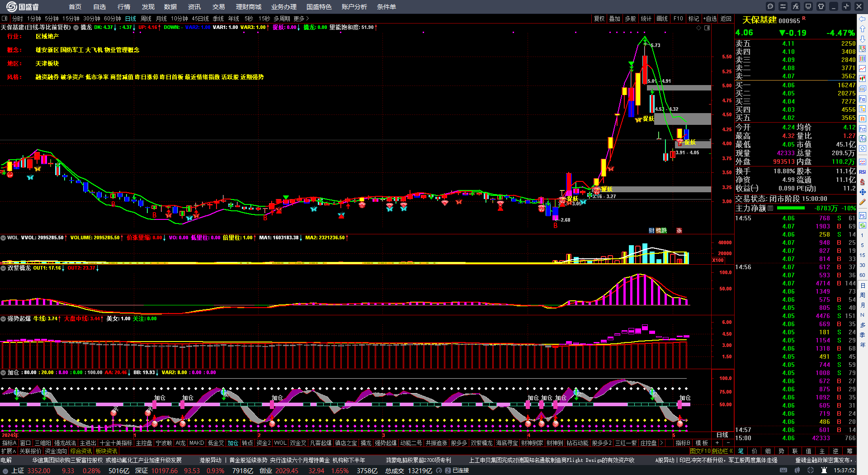Image resolution: width=868 pixels, height=475 pixels.
Task: Click the crosshair target icon in status bar
Action: click(x=811, y=470)
